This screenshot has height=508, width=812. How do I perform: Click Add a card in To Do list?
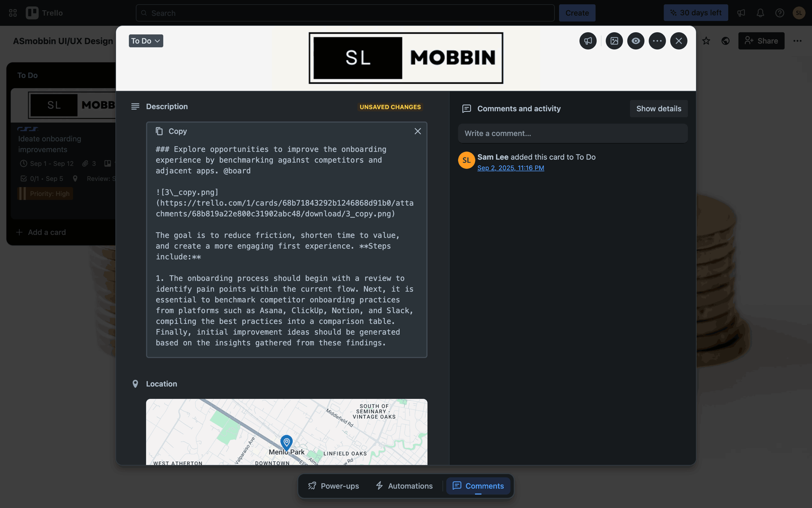[x=41, y=232]
